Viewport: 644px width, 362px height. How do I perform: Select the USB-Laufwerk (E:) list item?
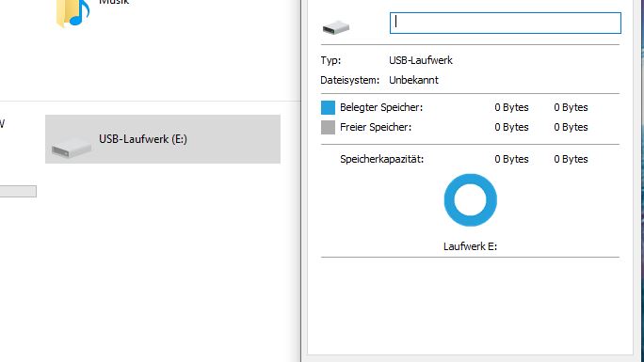[163, 139]
